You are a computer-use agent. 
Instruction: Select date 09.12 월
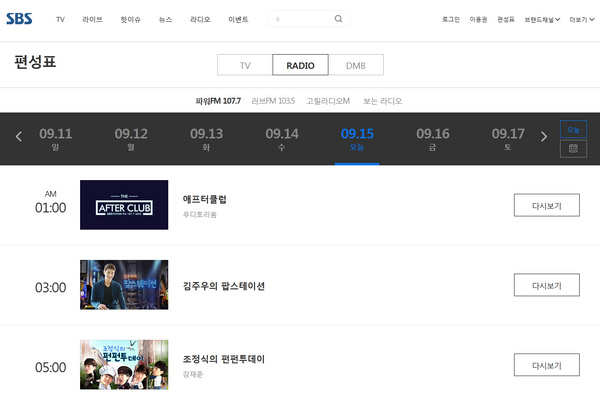click(x=131, y=139)
